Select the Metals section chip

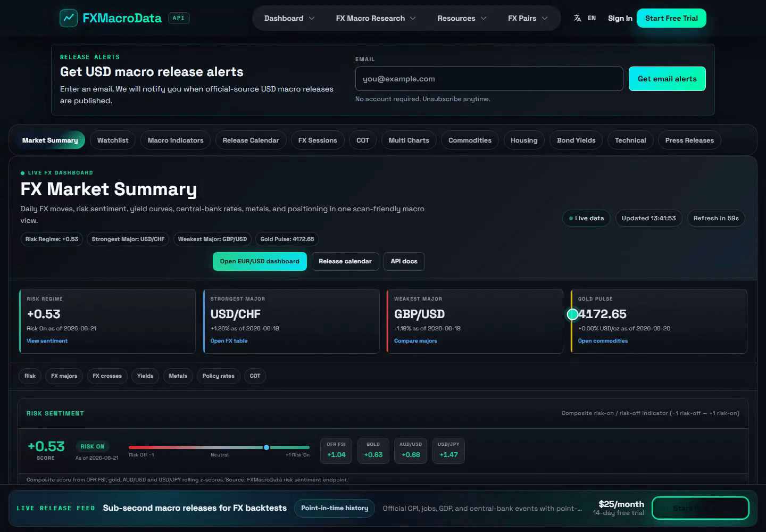click(178, 376)
